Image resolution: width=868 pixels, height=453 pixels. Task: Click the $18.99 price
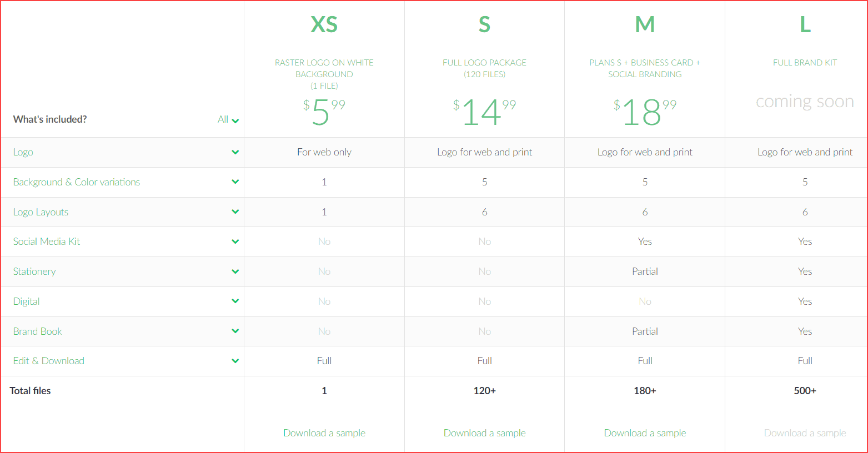click(x=645, y=112)
